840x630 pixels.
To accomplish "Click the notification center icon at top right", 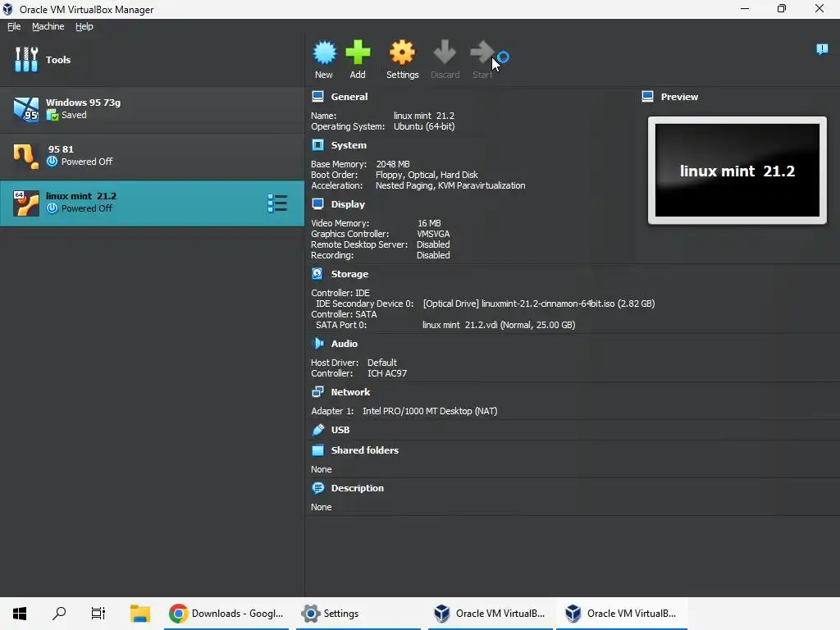I will point(822,49).
